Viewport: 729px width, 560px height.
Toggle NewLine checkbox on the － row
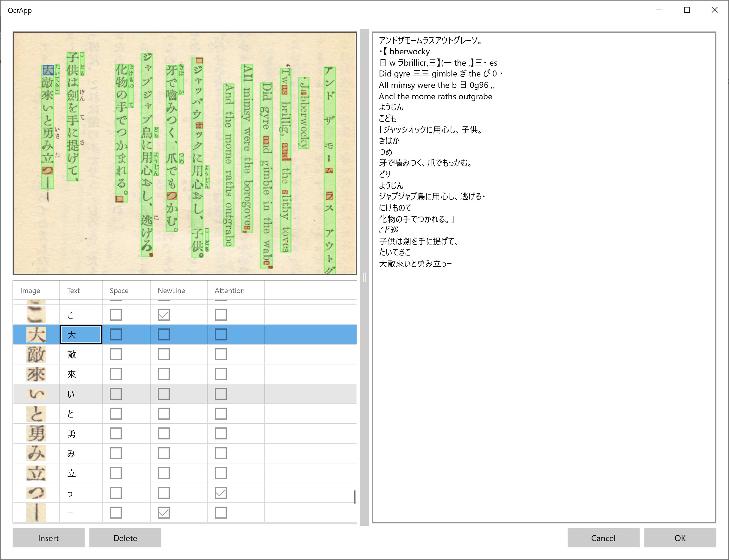(163, 512)
